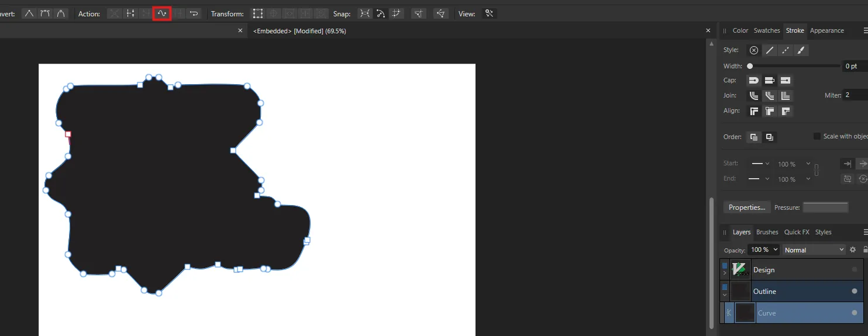Open layer blend options gear icon
Viewport: 868px width, 336px height.
(x=853, y=250)
